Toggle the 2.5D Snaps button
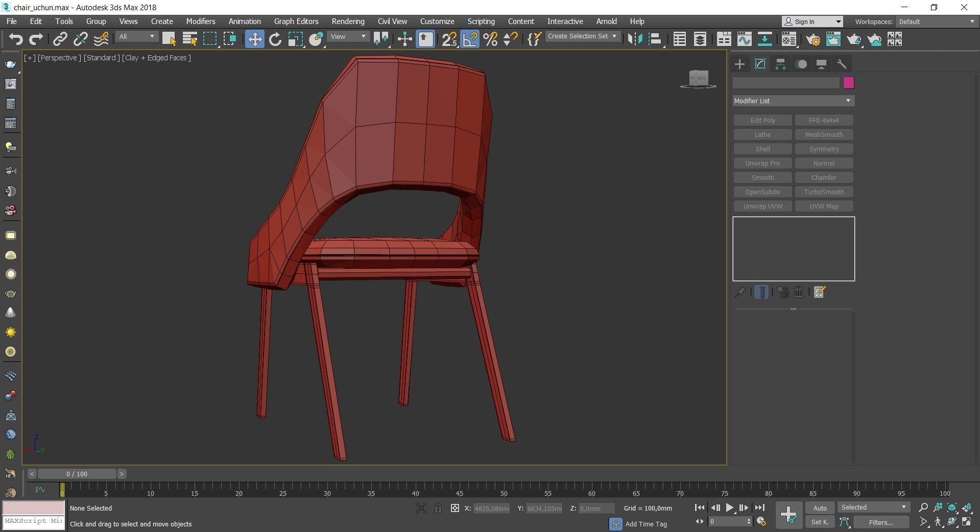The image size is (980, 532). (449, 39)
